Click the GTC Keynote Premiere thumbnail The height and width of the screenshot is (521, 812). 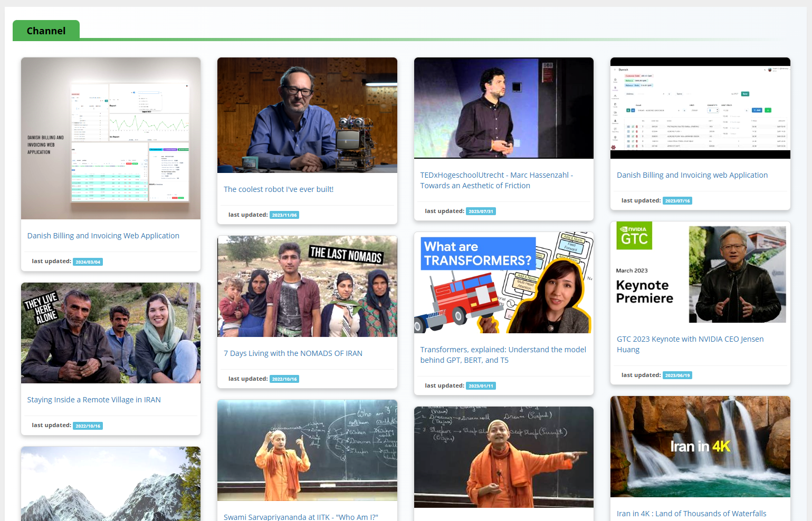700,272
